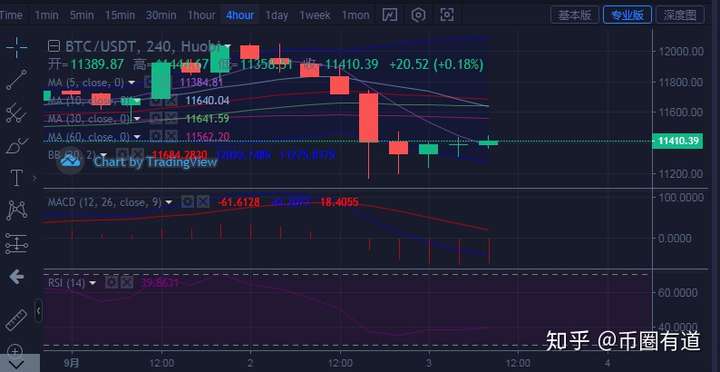This screenshot has width=720, height=372.
Task: Open the indicators chart icon in top bar
Action: (390, 15)
